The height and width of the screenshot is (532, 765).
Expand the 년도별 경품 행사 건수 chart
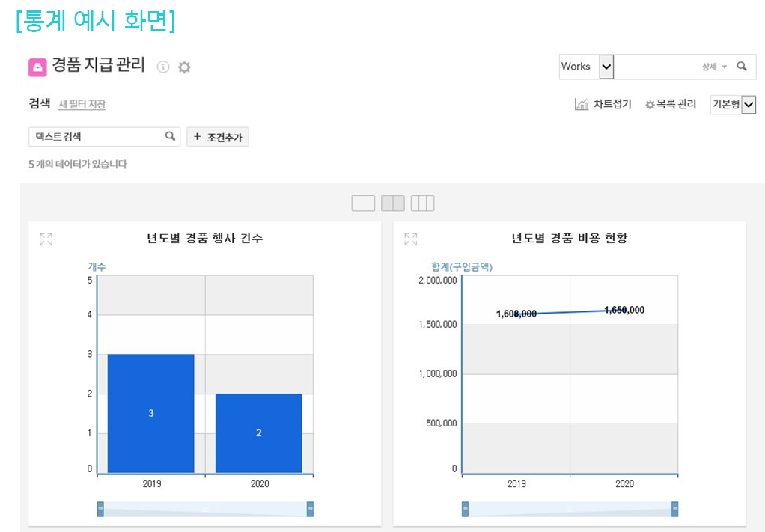(x=46, y=239)
